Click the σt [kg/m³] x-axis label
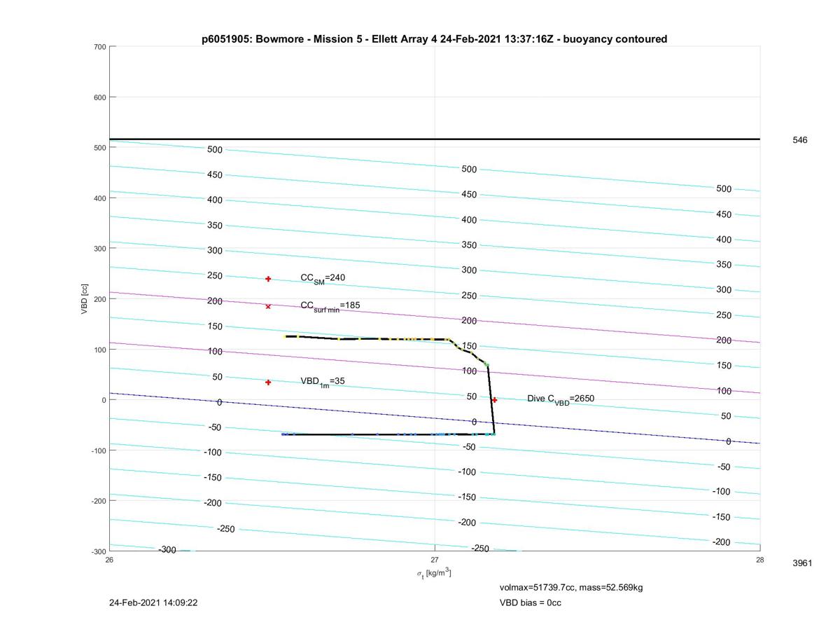840x620 pixels. coord(434,573)
